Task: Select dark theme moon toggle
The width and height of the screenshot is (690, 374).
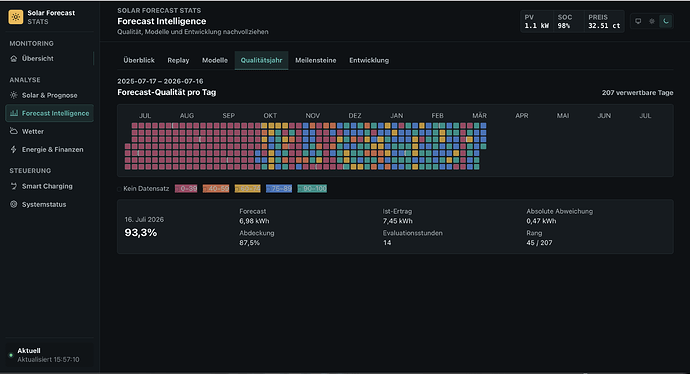Action: tap(666, 21)
